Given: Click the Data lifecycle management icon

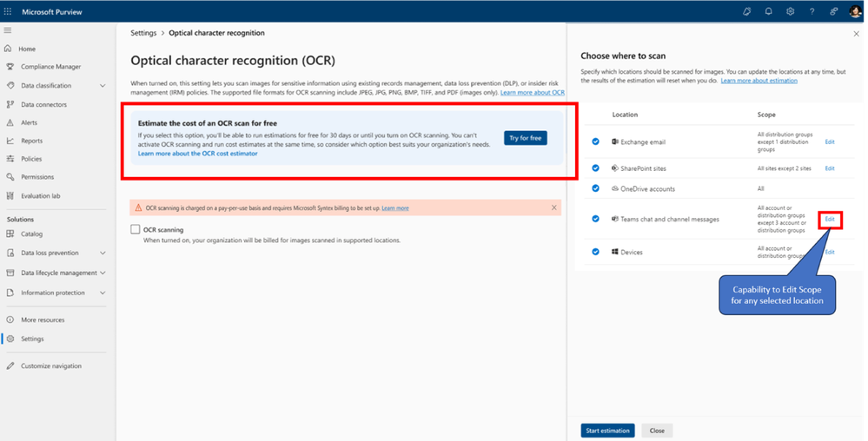Looking at the screenshot, I should pos(10,273).
